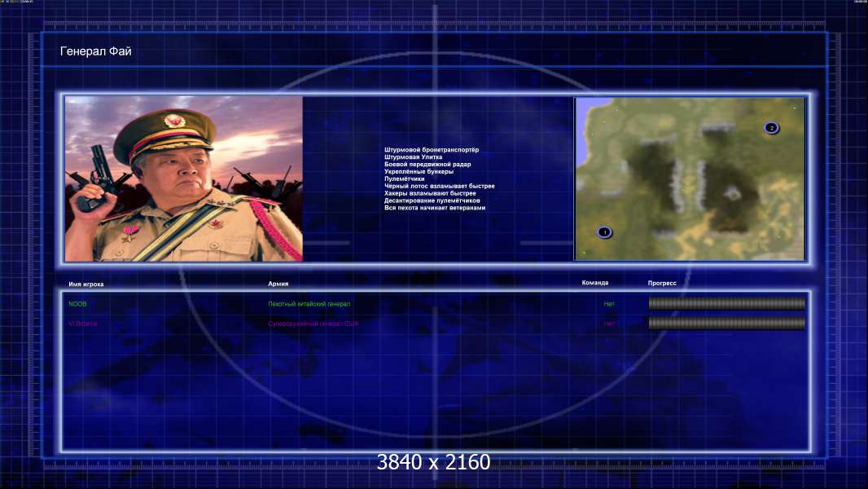Click progress bar of Супероружейный генерал США row
Image resolution: width=868 pixels, height=489 pixels.
click(x=726, y=324)
